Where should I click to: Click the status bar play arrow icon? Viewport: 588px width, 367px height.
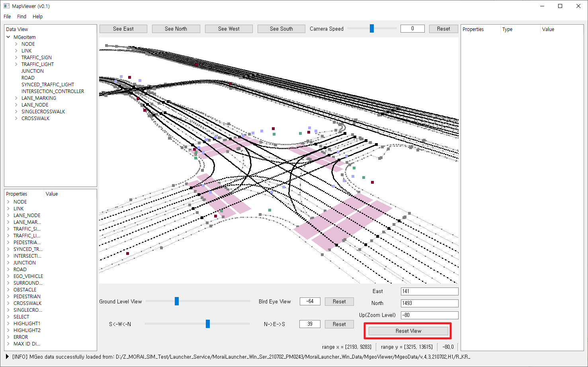coord(7,357)
